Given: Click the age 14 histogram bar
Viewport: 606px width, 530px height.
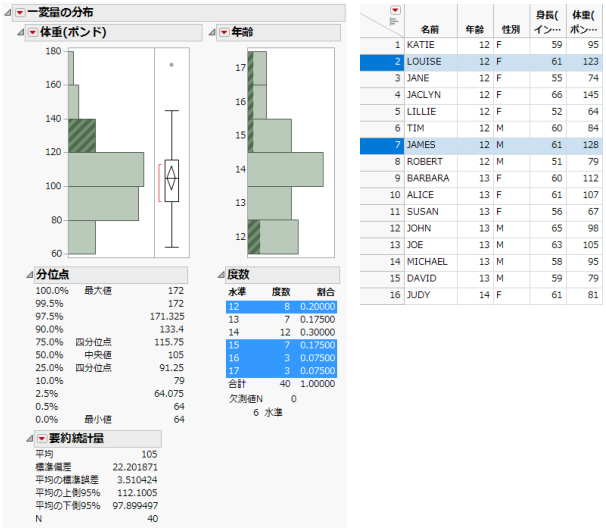Looking at the screenshot, I should coord(286,169).
